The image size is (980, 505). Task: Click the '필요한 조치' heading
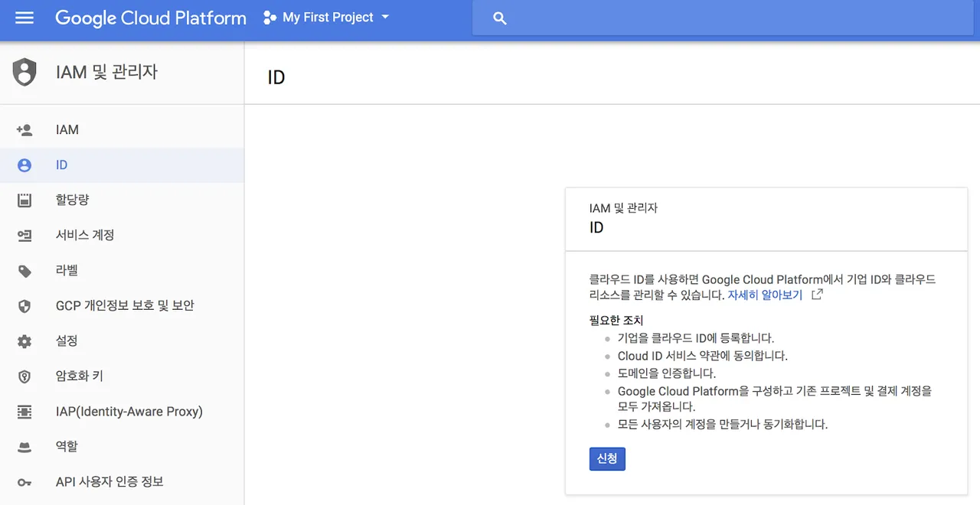616,321
